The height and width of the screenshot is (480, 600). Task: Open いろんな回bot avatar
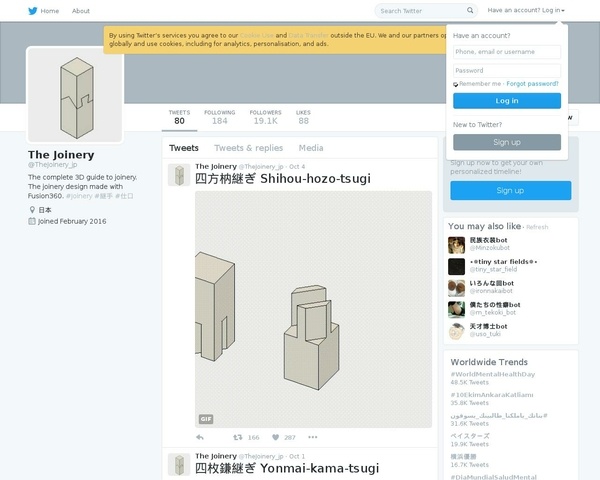click(x=457, y=288)
